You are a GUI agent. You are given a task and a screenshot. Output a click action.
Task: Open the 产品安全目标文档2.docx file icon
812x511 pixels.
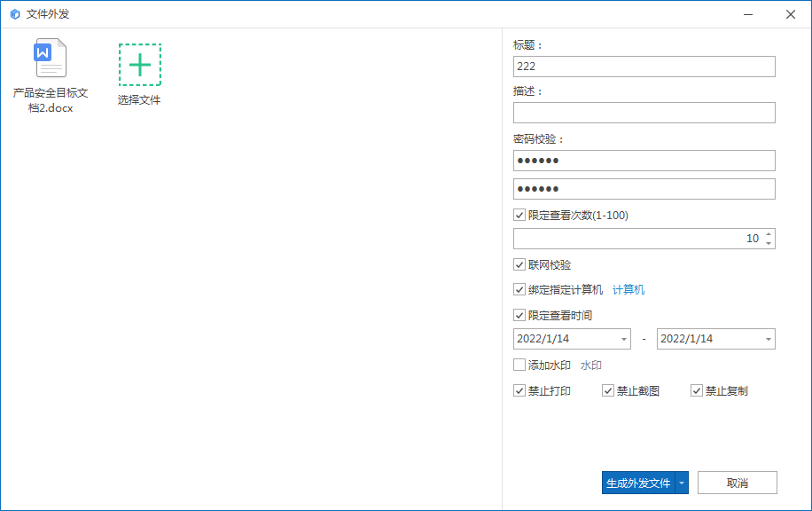[x=51, y=58]
